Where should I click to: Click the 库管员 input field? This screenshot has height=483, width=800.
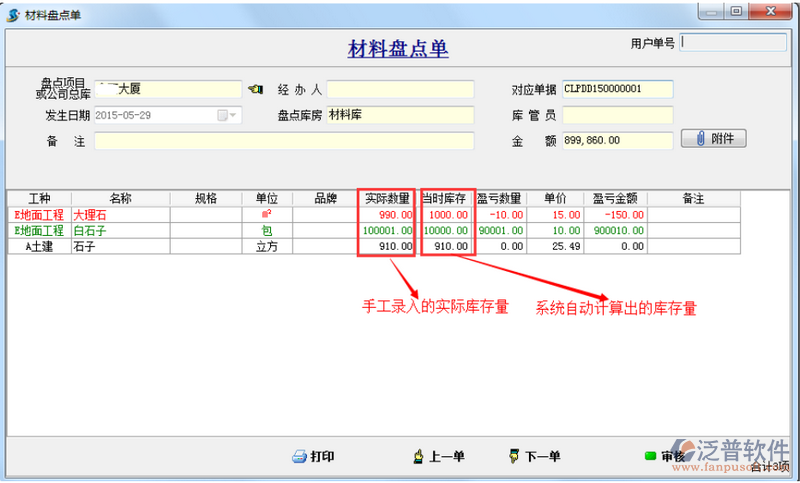click(x=617, y=115)
